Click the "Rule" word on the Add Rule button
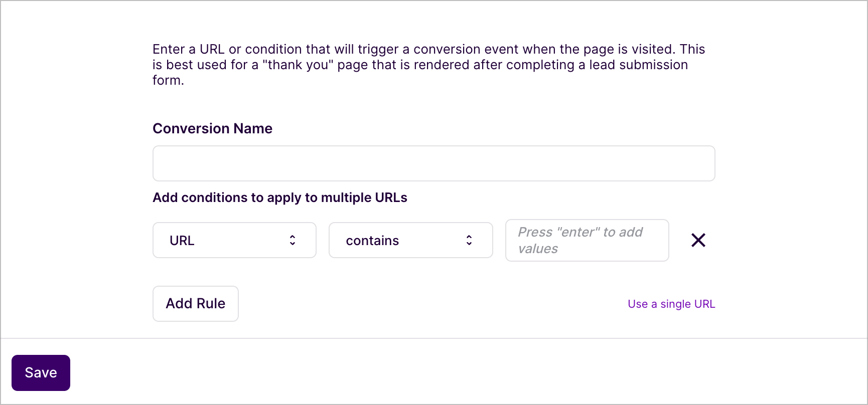This screenshot has height=405, width=868. (x=211, y=303)
